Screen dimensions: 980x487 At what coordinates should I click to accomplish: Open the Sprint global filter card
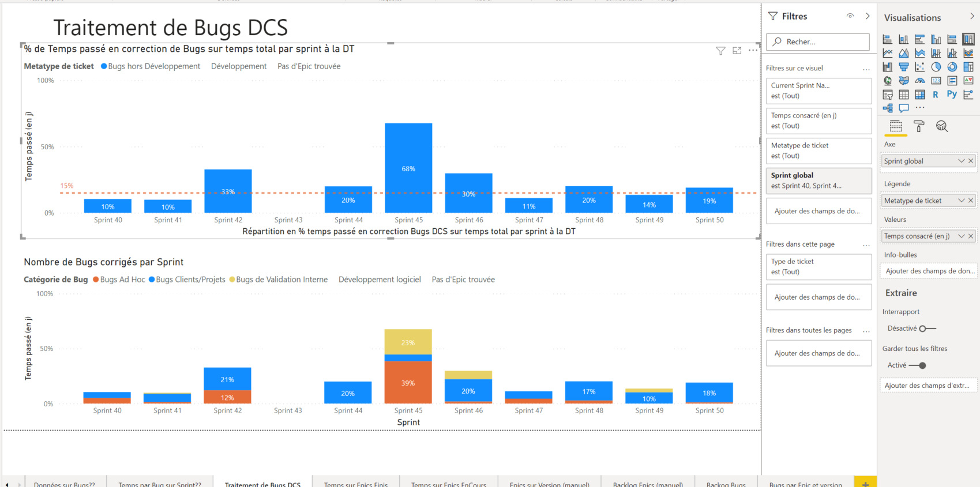pos(818,180)
